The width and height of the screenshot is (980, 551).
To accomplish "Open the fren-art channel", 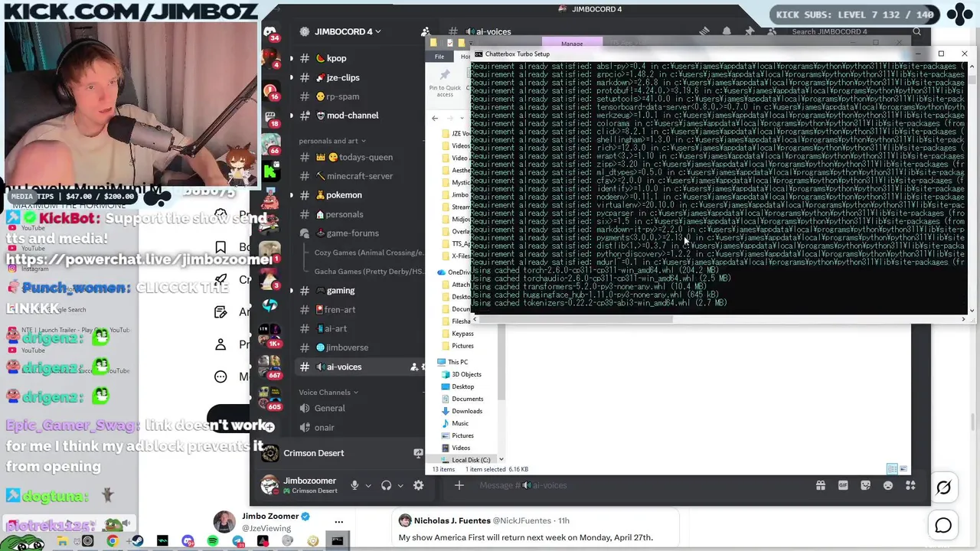I will (x=339, y=310).
